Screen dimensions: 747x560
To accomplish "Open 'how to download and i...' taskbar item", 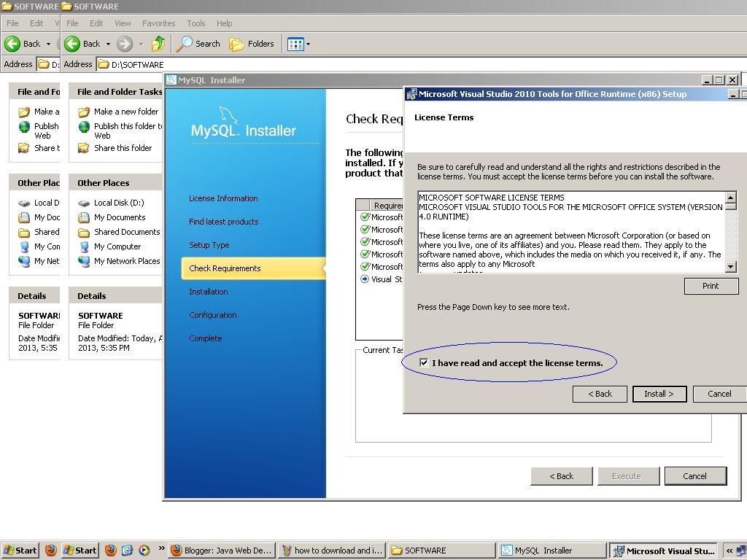I will coord(332,551).
